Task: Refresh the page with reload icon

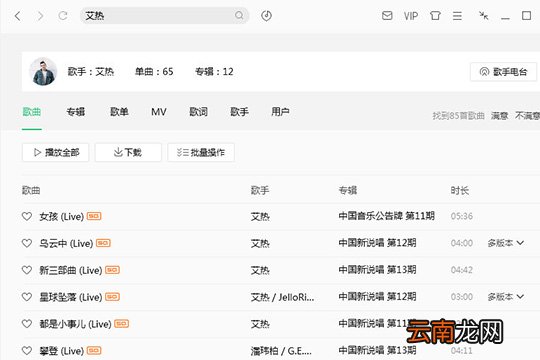Action: pyautogui.click(x=63, y=16)
